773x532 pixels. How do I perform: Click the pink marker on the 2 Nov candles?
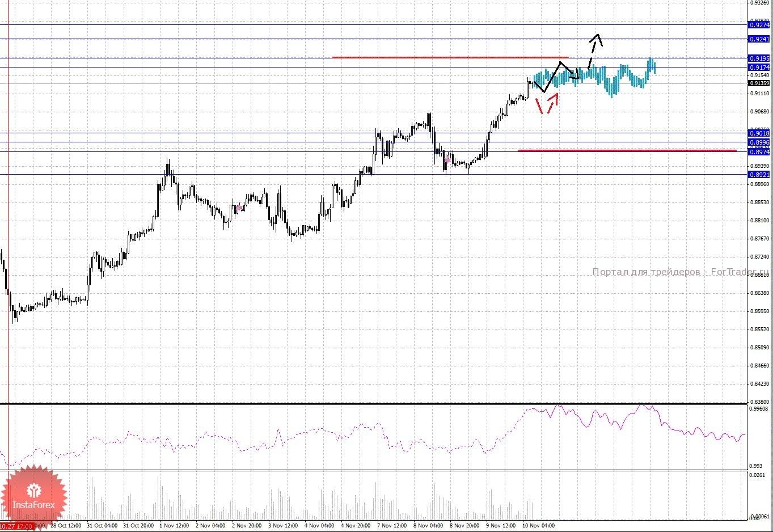tap(239, 208)
